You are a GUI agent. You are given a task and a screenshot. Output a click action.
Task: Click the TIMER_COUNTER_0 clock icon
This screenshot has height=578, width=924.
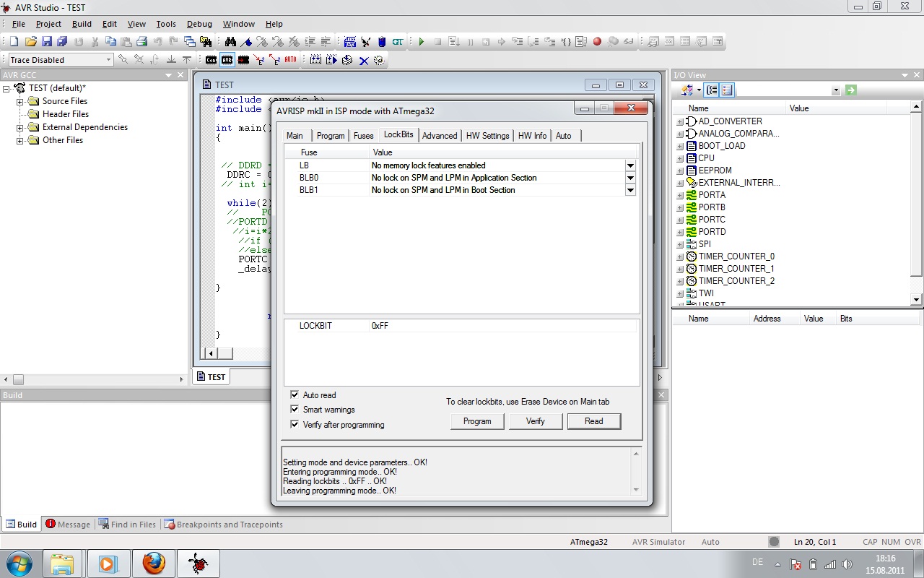692,256
